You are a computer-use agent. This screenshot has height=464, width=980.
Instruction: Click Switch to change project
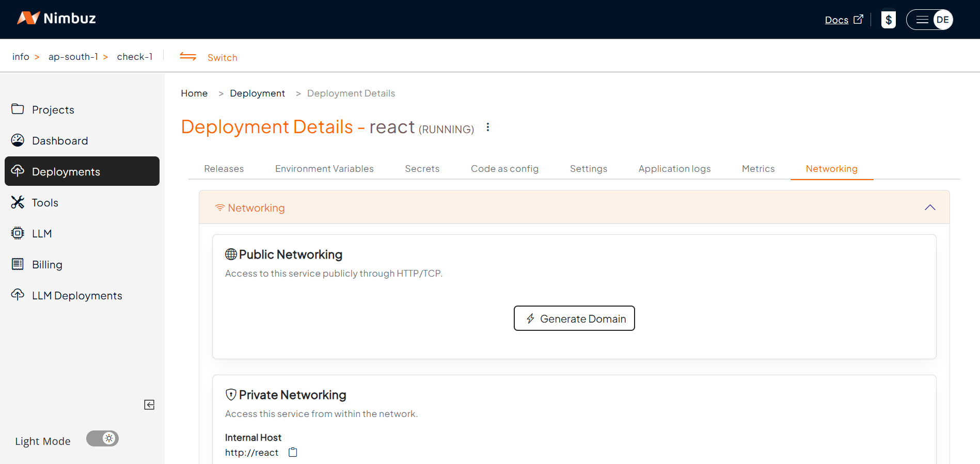(222, 57)
